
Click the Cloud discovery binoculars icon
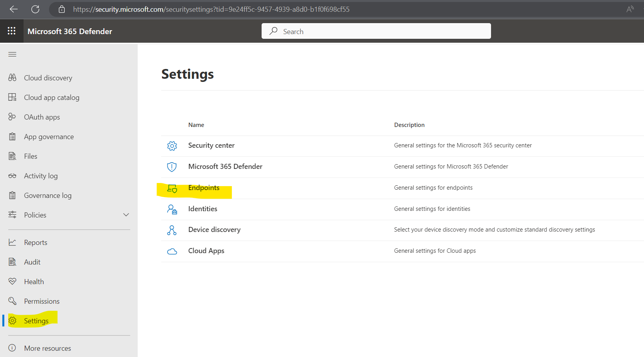13,78
